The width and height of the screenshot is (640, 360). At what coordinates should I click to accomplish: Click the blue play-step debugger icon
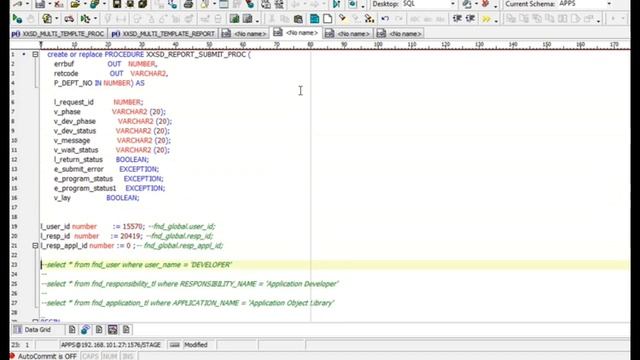tap(336, 4)
